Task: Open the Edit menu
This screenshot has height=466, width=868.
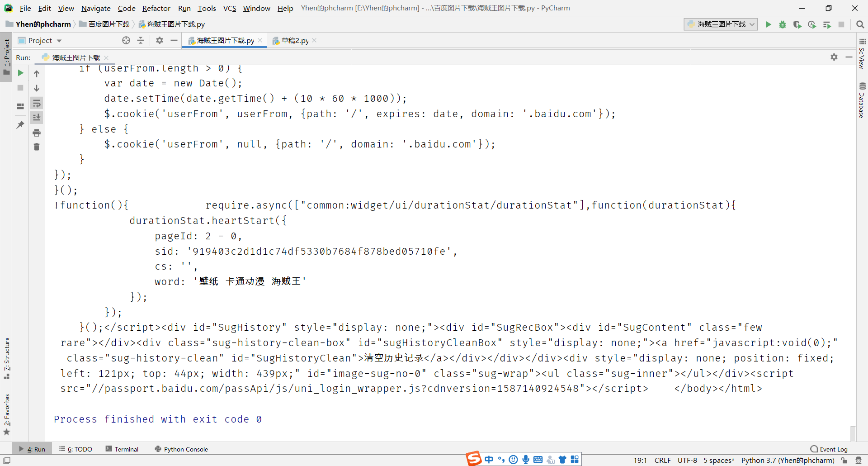Action: pyautogui.click(x=44, y=8)
